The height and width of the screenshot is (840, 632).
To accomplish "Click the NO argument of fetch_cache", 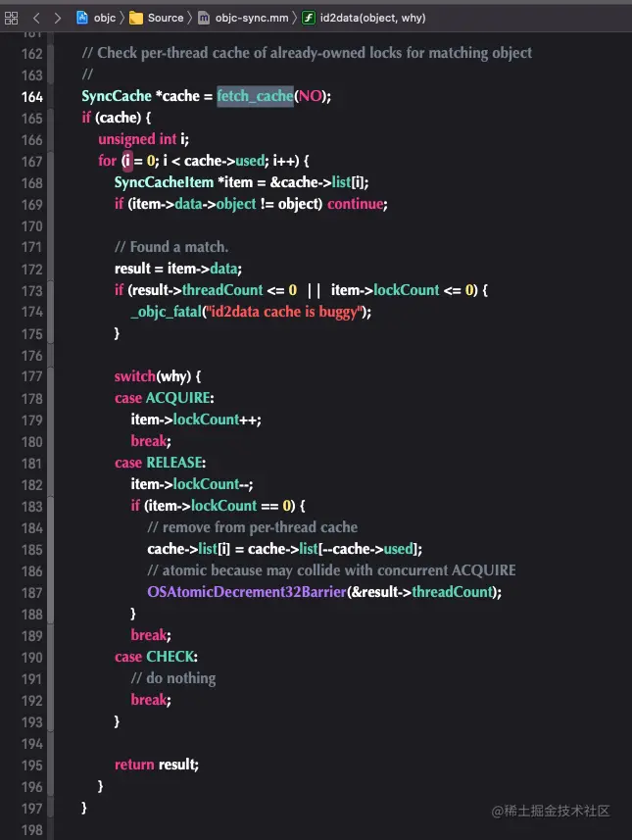I will click(311, 96).
